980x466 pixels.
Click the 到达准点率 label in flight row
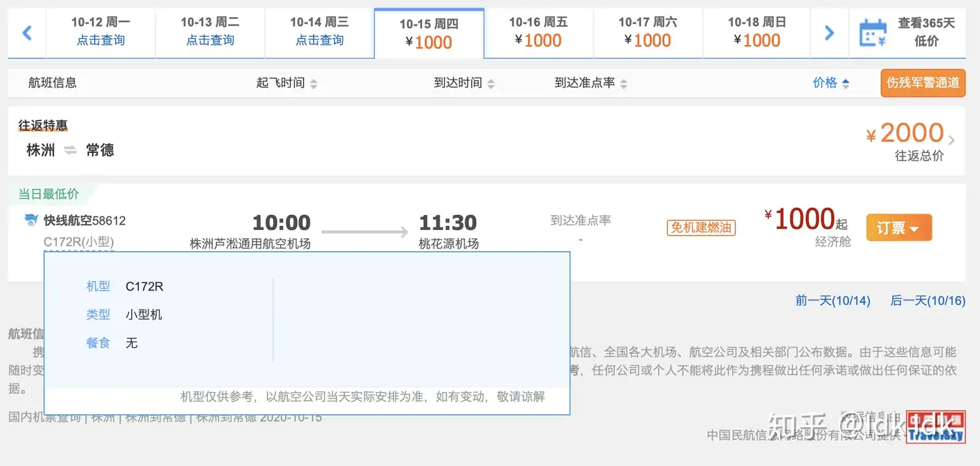coord(581,220)
